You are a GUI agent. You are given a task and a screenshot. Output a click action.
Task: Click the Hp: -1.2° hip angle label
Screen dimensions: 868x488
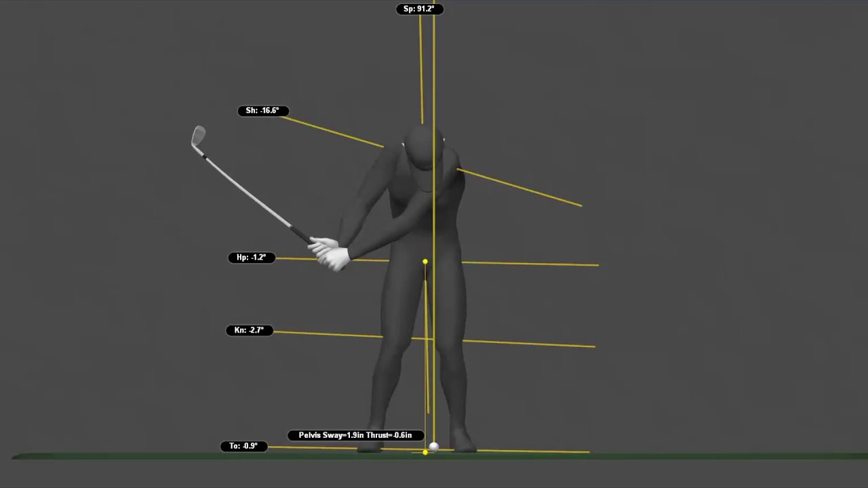click(251, 258)
